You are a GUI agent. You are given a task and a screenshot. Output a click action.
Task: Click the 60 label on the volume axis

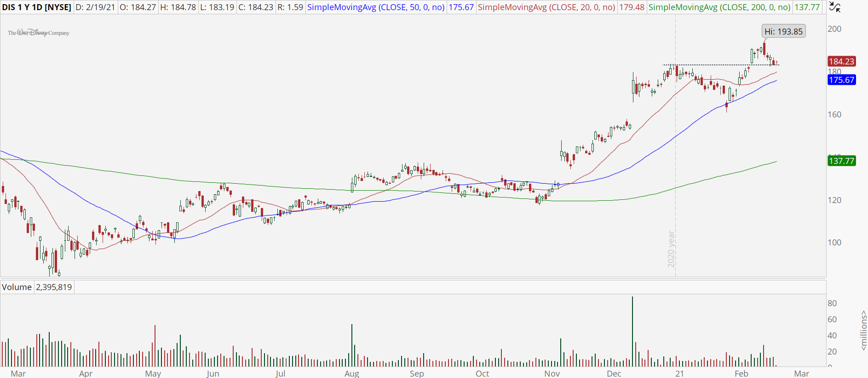[832, 320]
